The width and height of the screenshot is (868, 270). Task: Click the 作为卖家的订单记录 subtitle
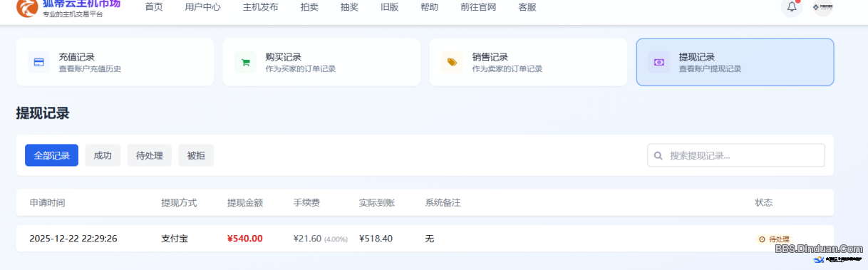coord(507,69)
